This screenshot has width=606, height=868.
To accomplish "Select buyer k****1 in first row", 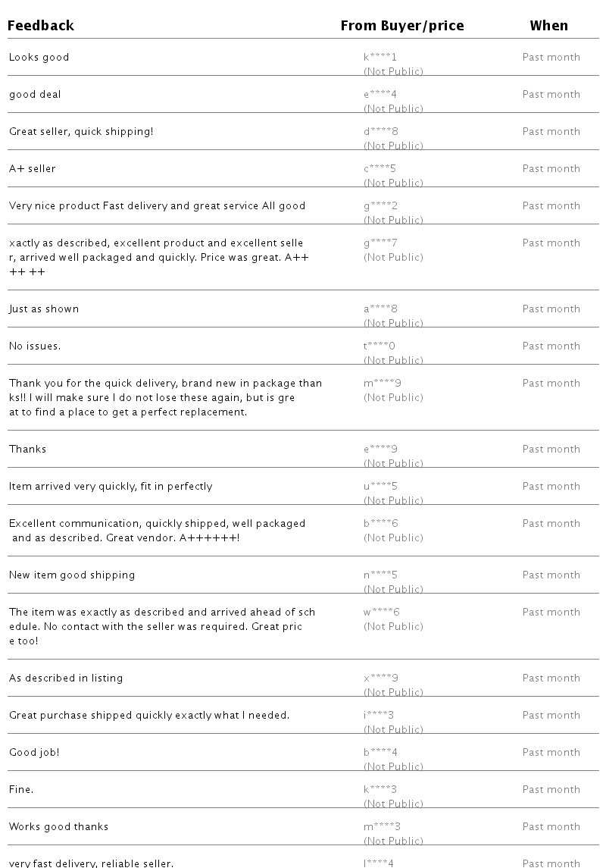I will click(380, 57).
